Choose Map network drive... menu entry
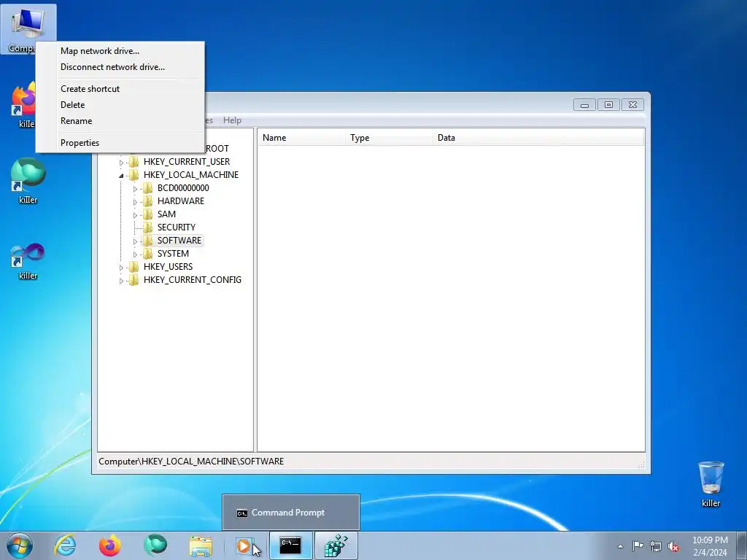The height and width of the screenshot is (560, 747). (99, 51)
